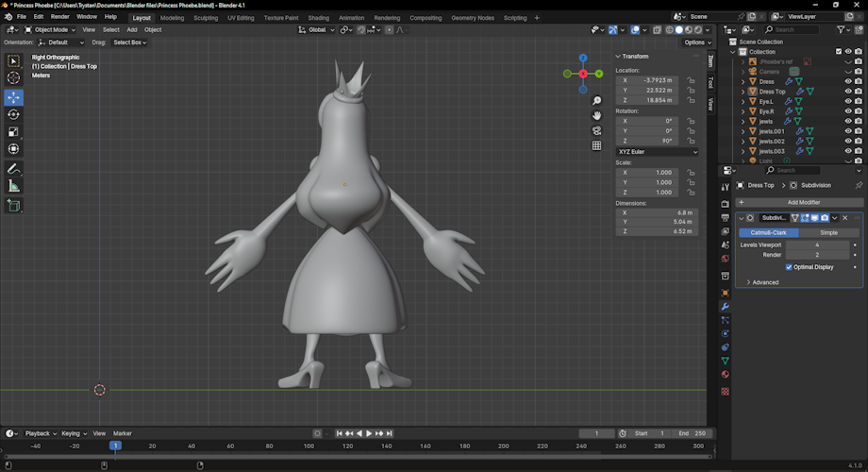Switch to the Geometry Nodes workspace tab
Screen dimensions: 868x472
pyautogui.click(x=472, y=18)
